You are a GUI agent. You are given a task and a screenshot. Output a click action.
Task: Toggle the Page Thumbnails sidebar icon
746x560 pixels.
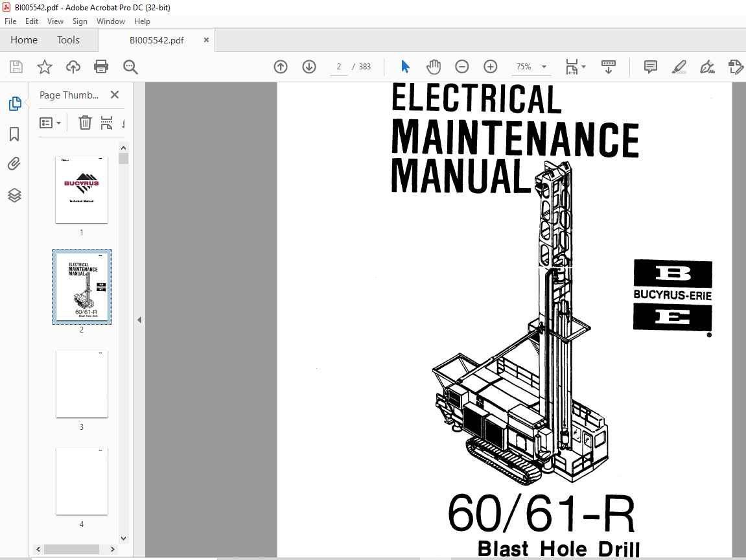[15, 103]
